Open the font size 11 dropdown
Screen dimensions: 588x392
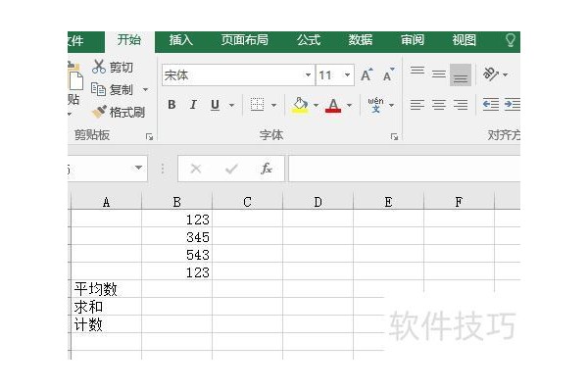348,74
